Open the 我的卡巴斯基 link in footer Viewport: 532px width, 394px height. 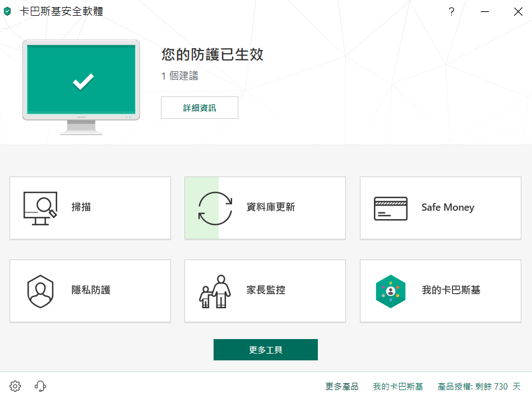coord(398,386)
